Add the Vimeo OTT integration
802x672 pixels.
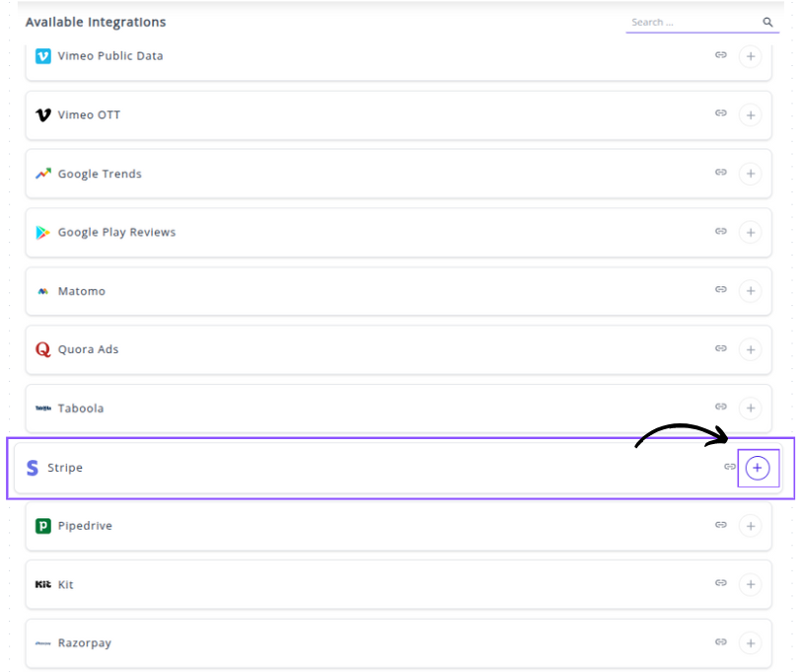(751, 115)
